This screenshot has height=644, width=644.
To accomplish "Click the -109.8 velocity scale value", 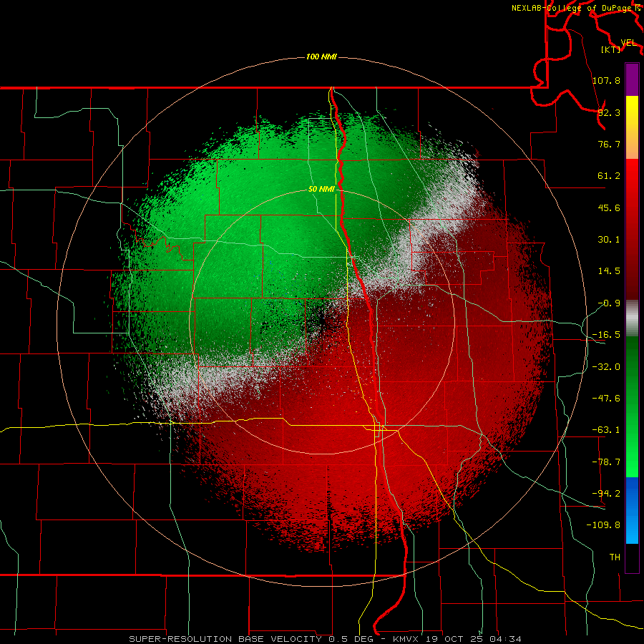I will (603, 525).
